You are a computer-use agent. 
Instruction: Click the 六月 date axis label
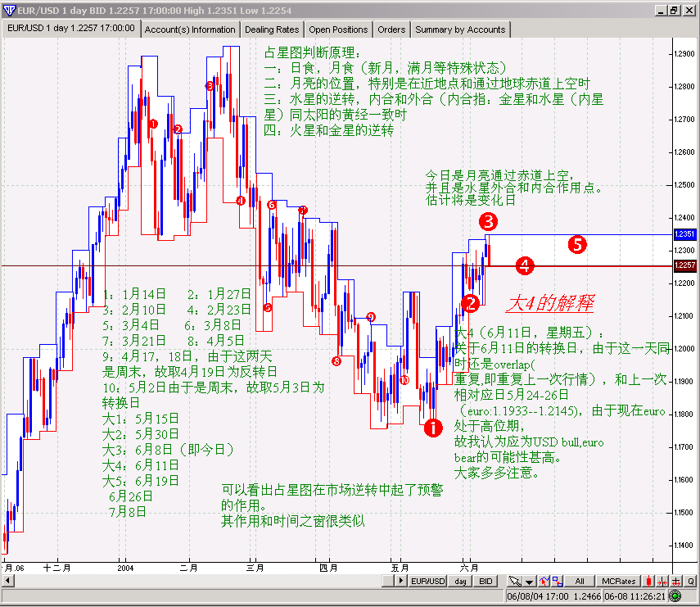469,568
